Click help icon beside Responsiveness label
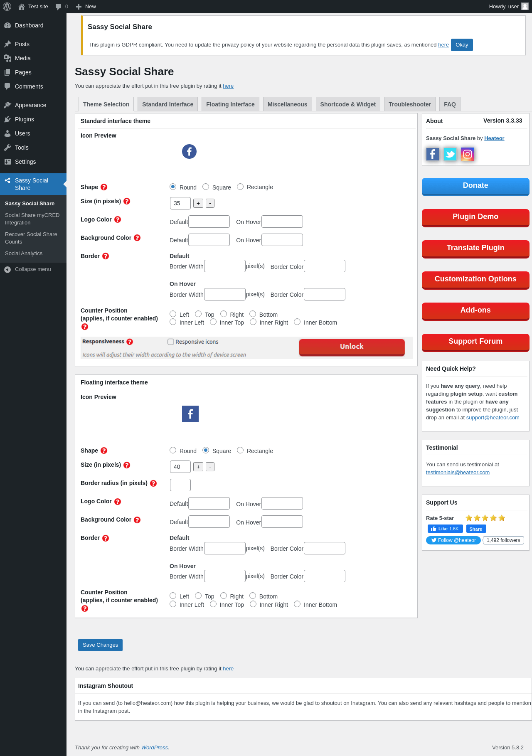Screen dimensions: 532x756 (x=130, y=342)
